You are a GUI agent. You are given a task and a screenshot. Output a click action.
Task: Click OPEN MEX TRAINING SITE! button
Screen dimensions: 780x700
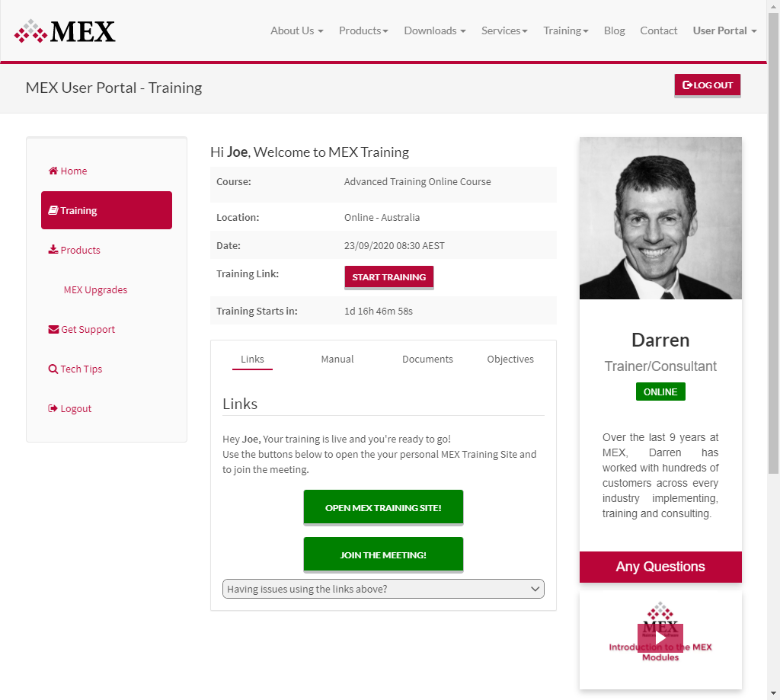383,507
